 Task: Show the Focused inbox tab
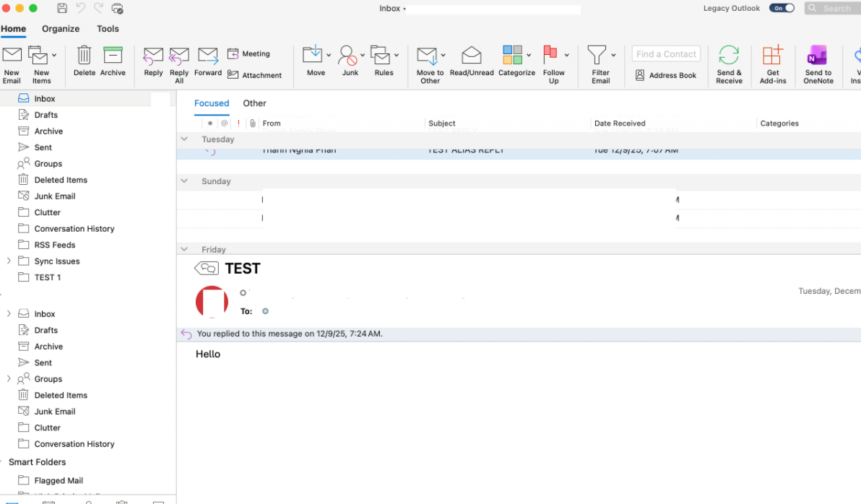[x=212, y=103]
